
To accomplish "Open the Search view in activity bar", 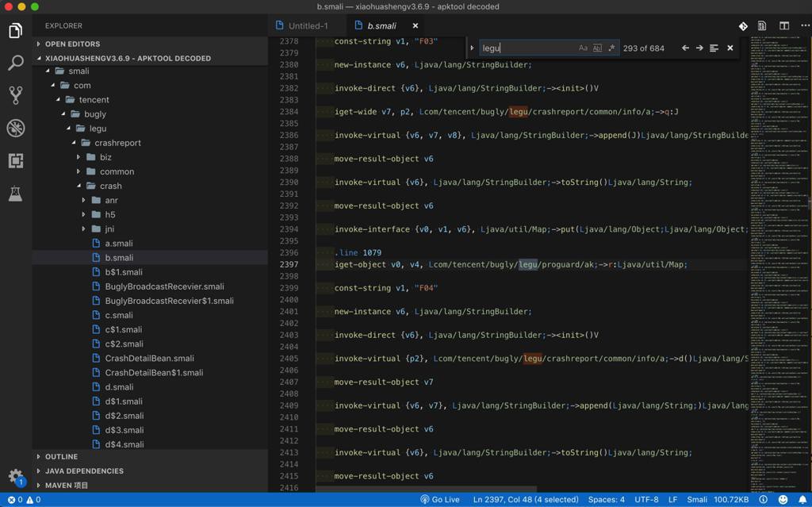I will 16,63.
